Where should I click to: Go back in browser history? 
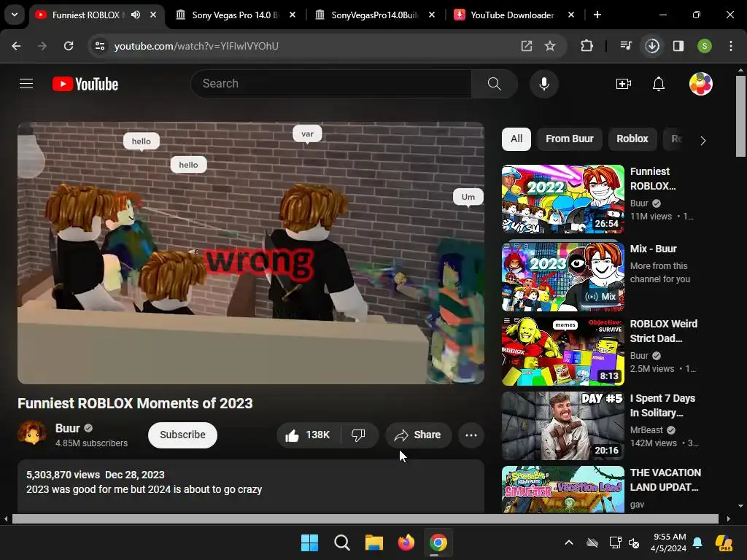(x=16, y=46)
